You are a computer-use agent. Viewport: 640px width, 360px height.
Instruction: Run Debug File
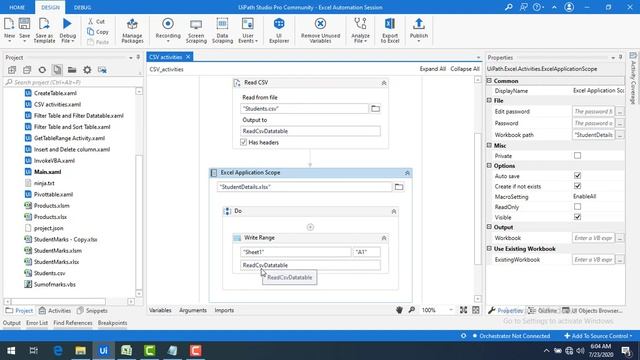(x=67, y=29)
